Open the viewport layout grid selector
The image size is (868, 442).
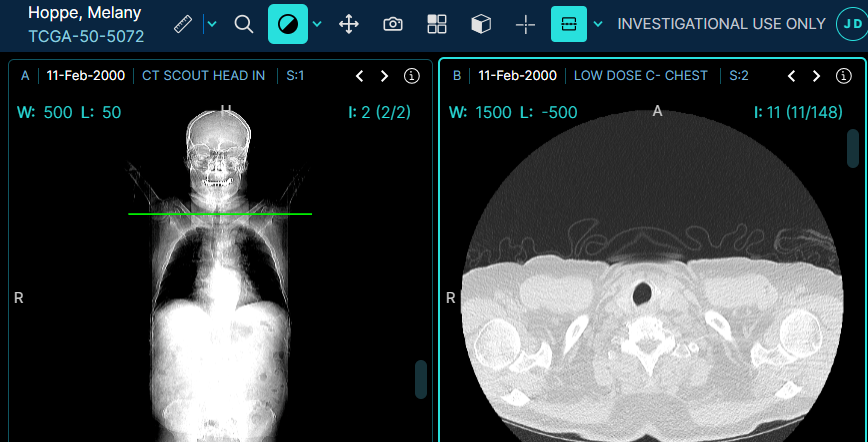coord(437,24)
